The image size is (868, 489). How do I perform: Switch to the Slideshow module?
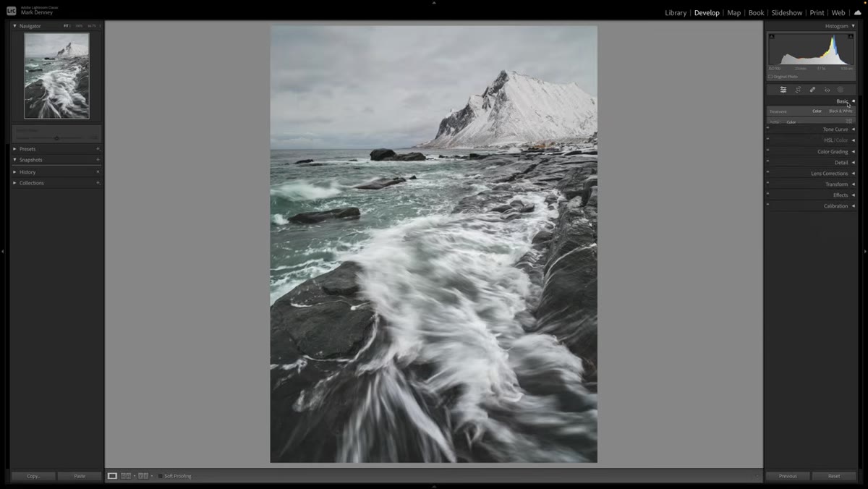pos(786,13)
